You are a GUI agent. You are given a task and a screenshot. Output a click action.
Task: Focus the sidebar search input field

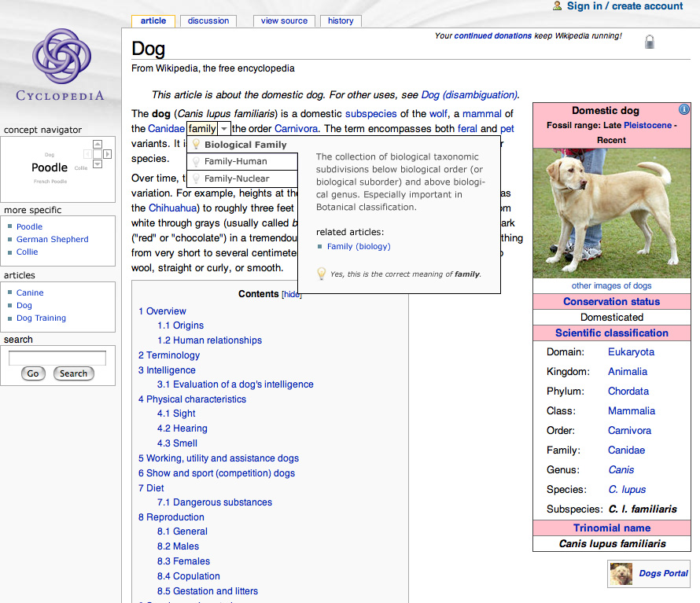click(x=57, y=358)
